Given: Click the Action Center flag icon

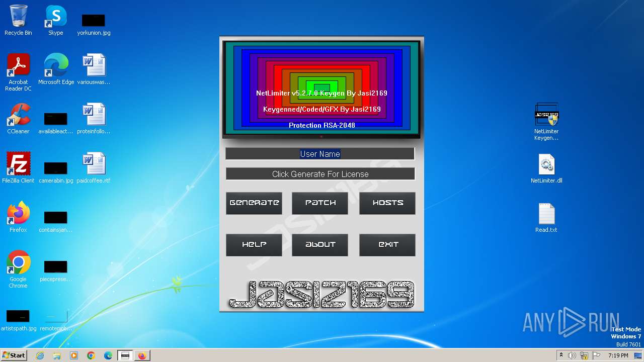Looking at the screenshot, I should [596, 355].
